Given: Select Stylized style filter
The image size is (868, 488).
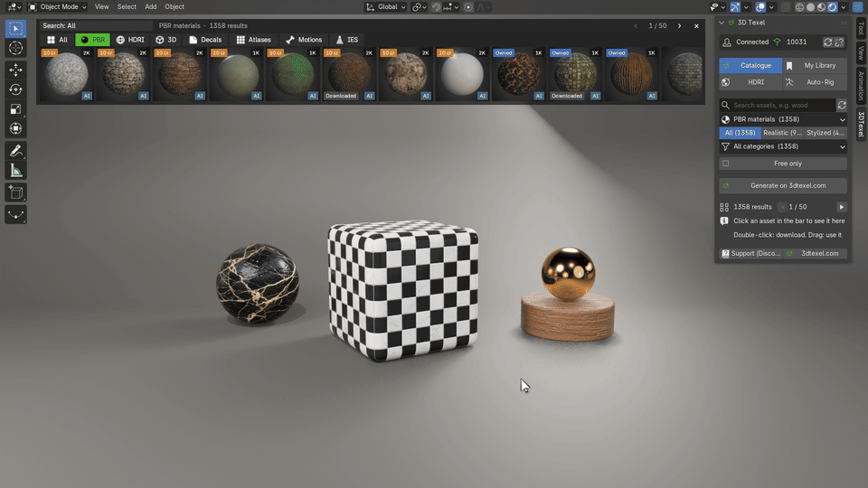Looking at the screenshot, I should 826,133.
